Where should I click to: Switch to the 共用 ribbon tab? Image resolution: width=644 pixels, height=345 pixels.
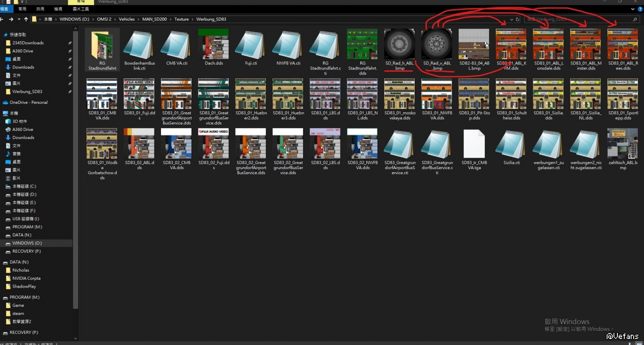pos(40,9)
